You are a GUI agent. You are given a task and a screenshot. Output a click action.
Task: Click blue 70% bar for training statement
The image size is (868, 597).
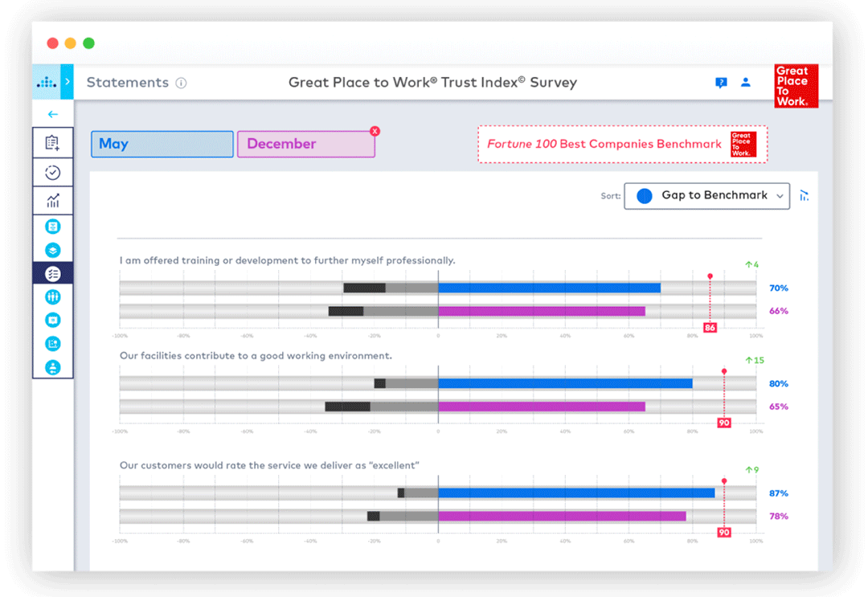[x=549, y=288]
